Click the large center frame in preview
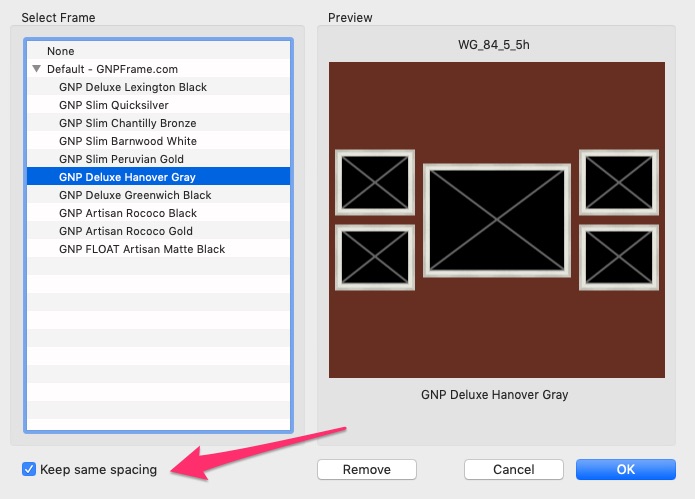The height and width of the screenshot is (499, 695). pyautogui.click(x=496, y=219)
